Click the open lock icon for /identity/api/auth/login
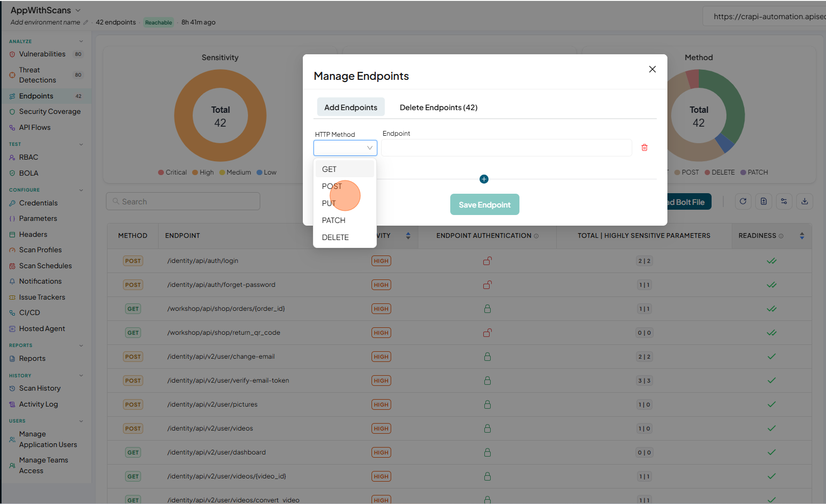The width and height of the screenshot is (826, 504). tap(487, 261)
